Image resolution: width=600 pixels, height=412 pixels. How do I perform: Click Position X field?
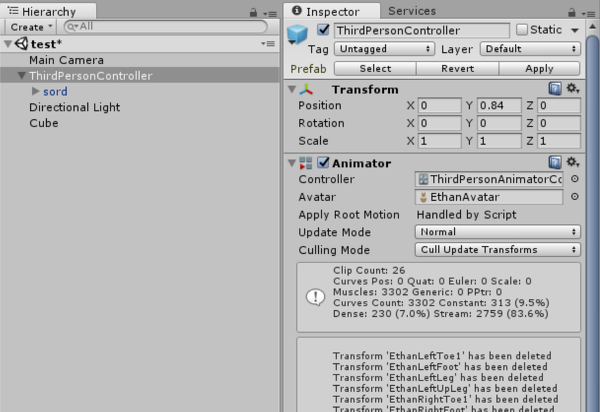tap(440, 105)
